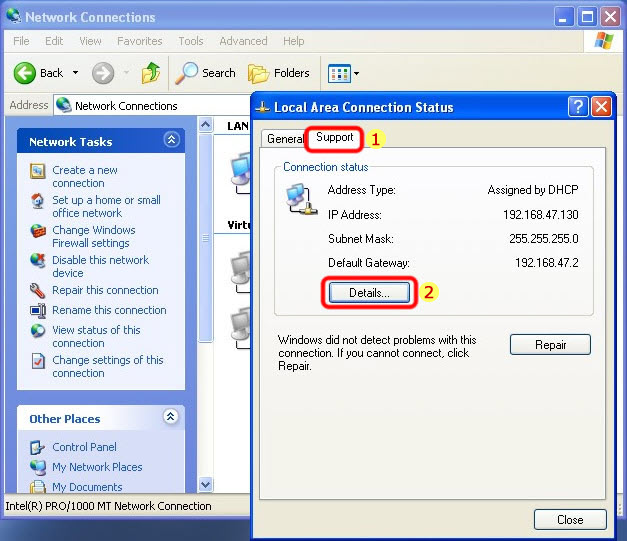The height and width of the screenshot is (541, 627).
Task: Click the My Documents folder icon
Action: (x=38, y=486)
